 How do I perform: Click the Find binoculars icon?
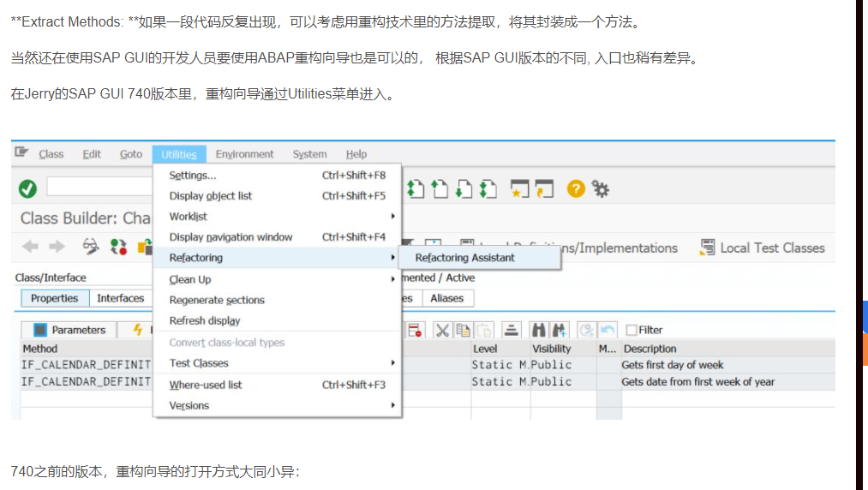tap(538, 330)
